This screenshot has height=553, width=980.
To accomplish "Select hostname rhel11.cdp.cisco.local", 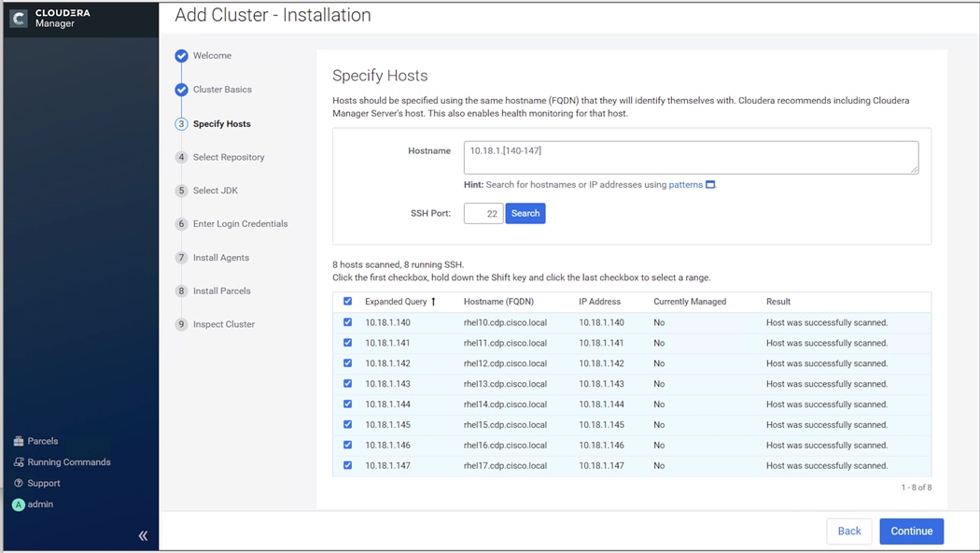I will (505, 343).
